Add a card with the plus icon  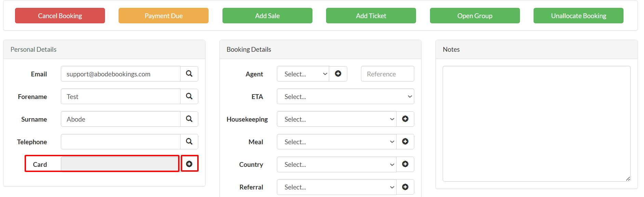click(189, 164)
